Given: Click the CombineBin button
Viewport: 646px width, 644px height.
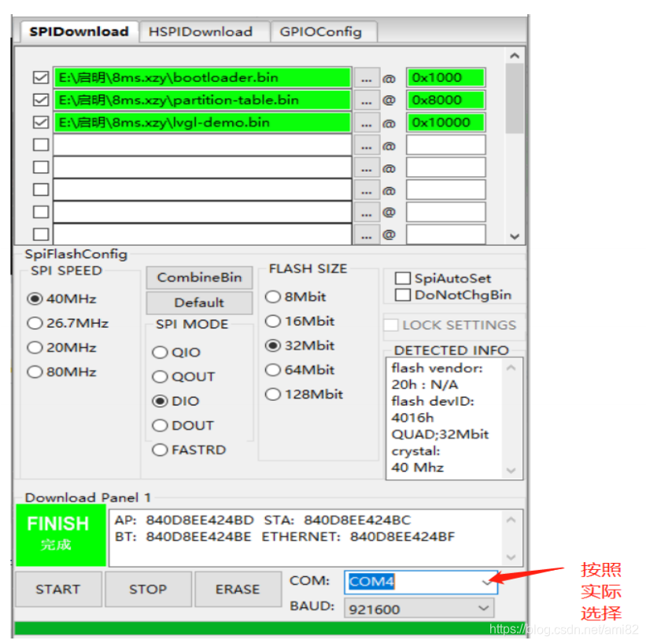Looking at the screenshot, I should (x=199, y=277).
